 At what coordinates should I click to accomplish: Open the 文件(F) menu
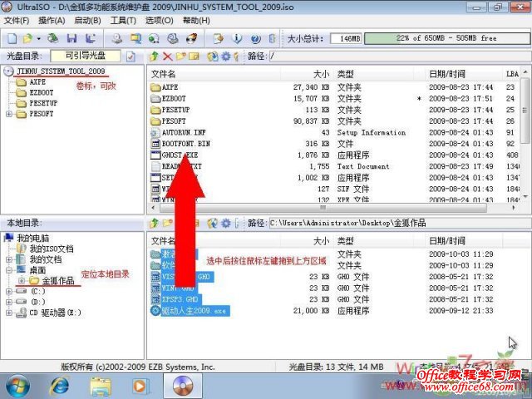click(x=17, y=21)
